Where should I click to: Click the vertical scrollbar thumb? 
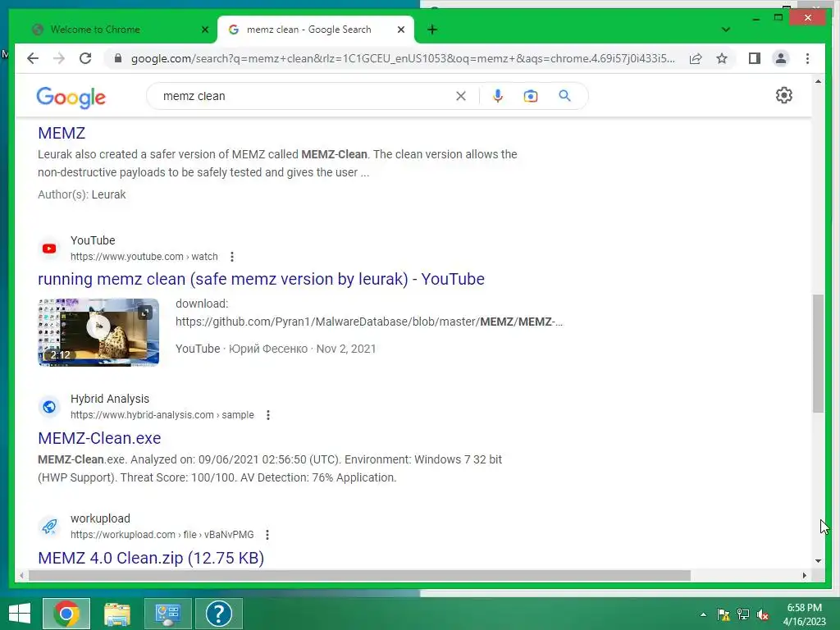tap(818, 354)
